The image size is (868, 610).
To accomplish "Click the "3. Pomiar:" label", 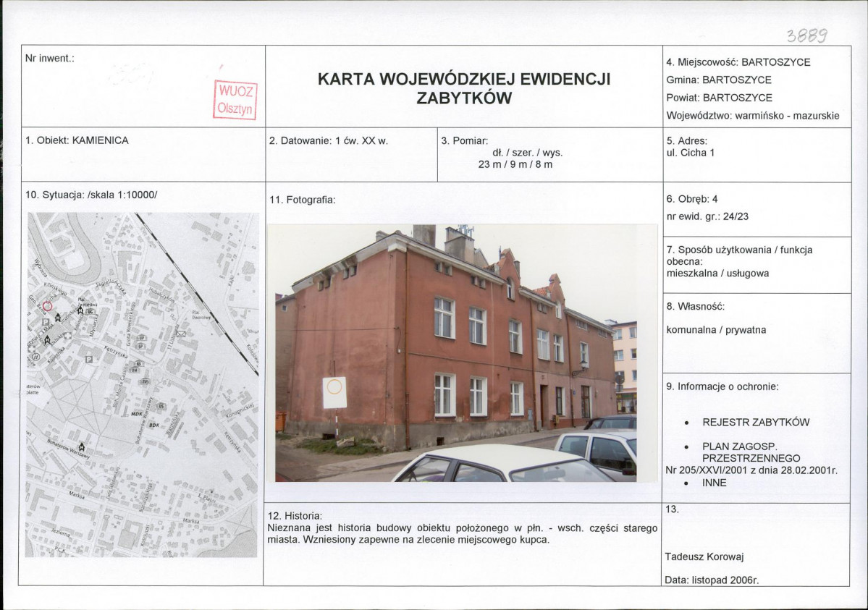I will click(x=465, y=140).
